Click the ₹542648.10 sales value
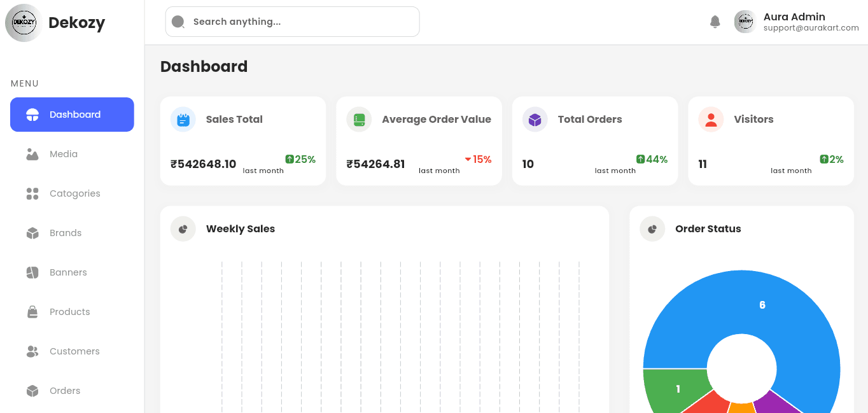868x413 pixels. tap(203, 164)
